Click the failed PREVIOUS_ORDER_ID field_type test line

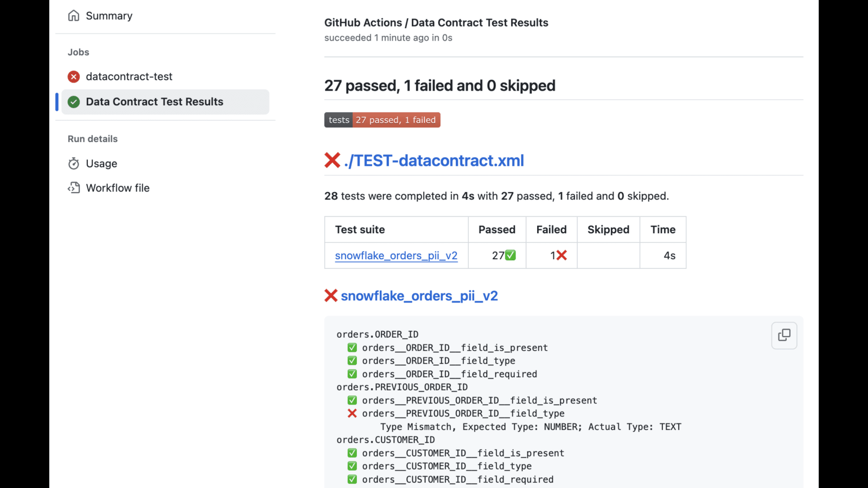click(x=463, y=413)
